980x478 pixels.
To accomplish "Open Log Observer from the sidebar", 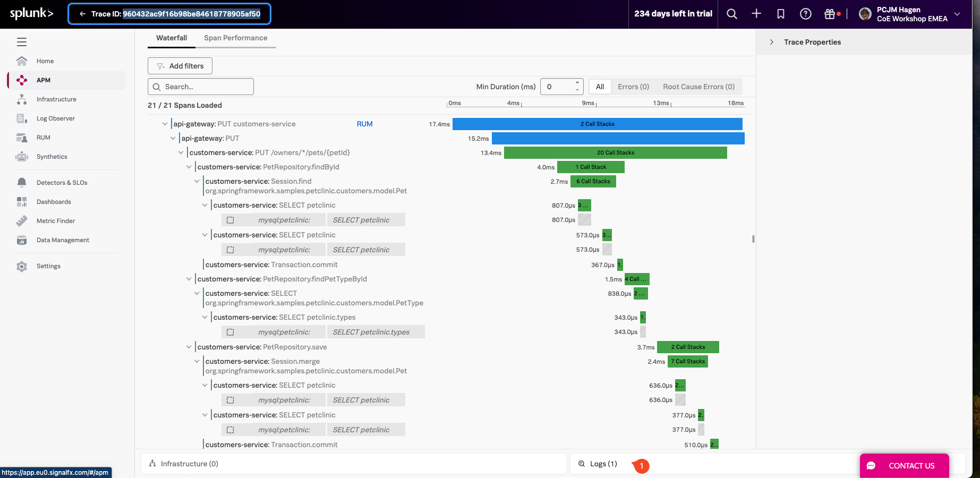I will (55, 118).
